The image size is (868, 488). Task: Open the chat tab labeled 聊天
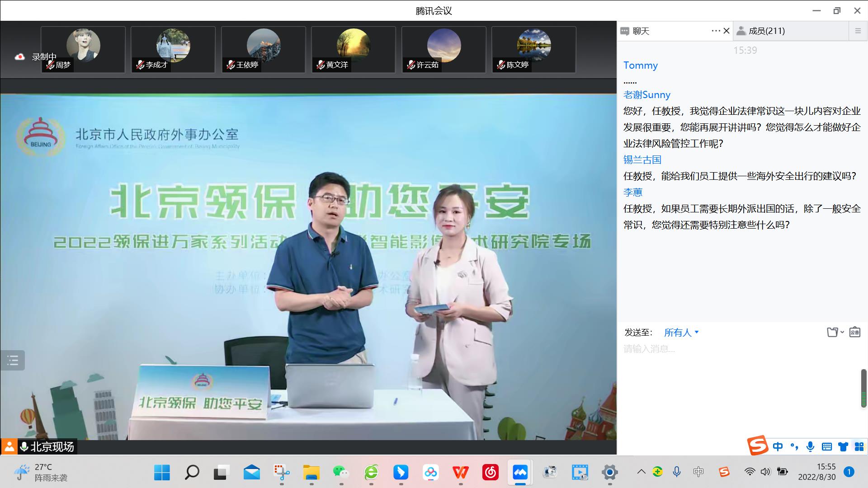(x=641, y=31)
